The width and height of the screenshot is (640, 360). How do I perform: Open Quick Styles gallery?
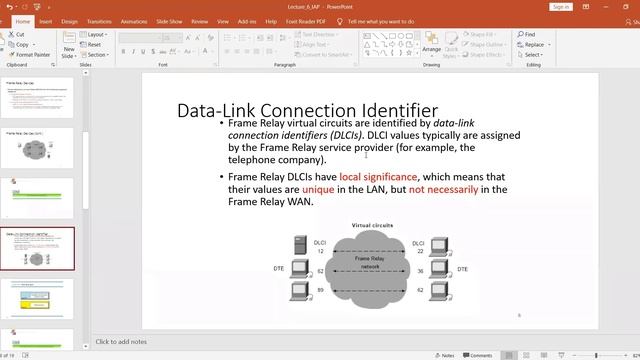tap(451, 45)
